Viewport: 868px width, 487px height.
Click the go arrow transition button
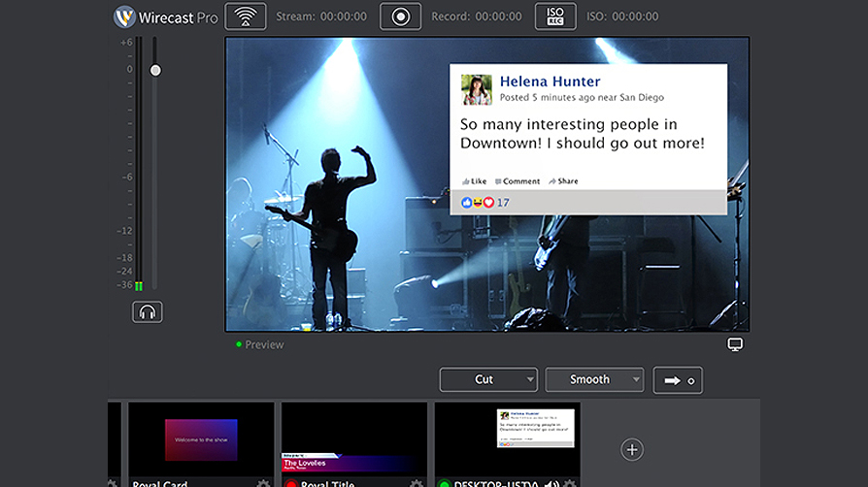678,380
